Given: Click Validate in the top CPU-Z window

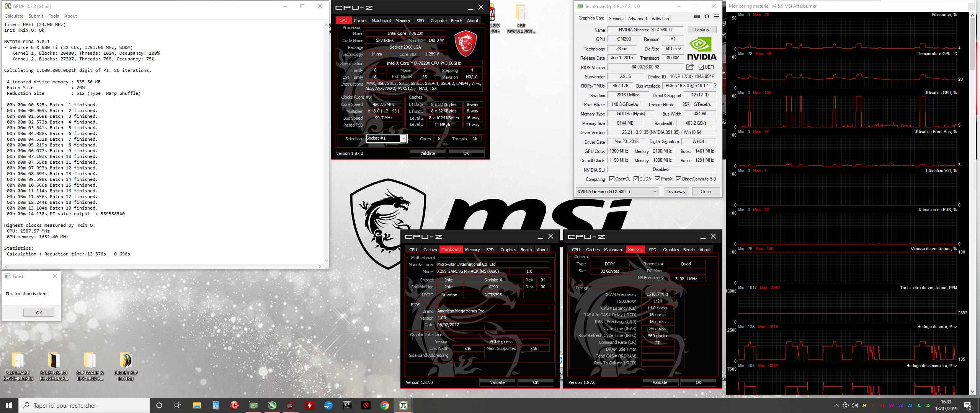Looking at the screenshot, I should point(428,153).
